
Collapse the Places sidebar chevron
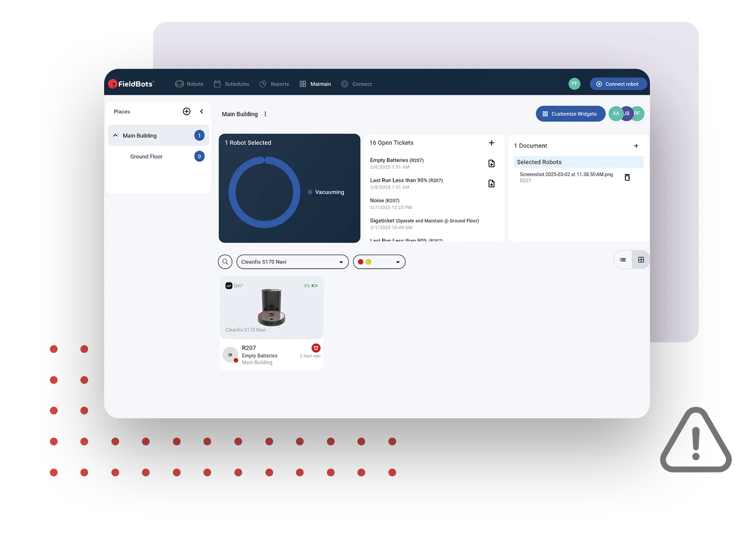pos(201,111)
